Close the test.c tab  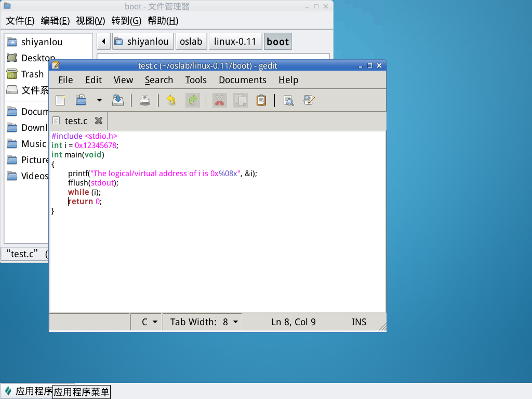click(x=98, y=121)
